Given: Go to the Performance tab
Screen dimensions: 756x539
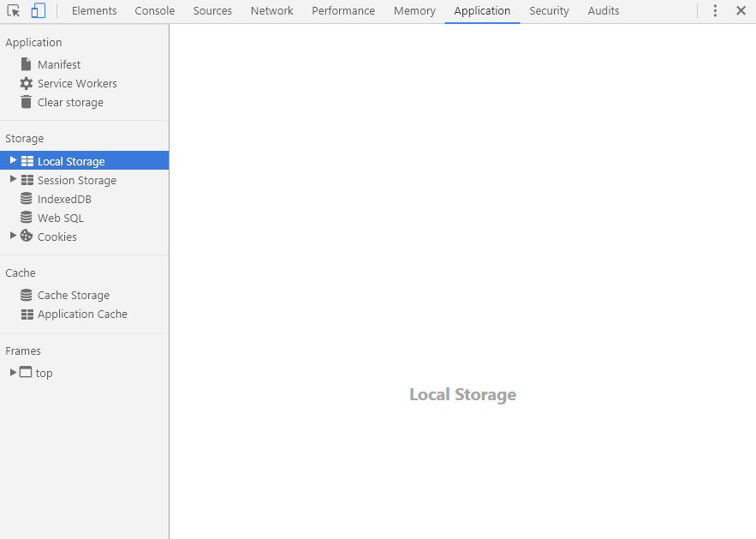Looking at the screenshot, I should 343,10.
